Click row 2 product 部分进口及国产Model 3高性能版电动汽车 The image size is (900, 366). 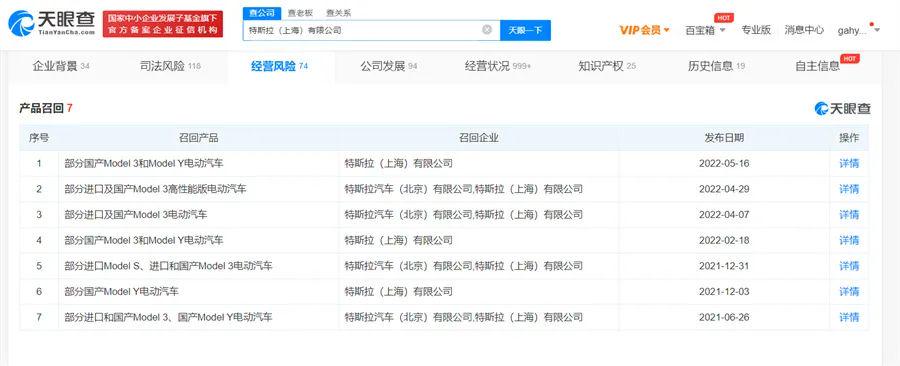(x=156, y=189)
